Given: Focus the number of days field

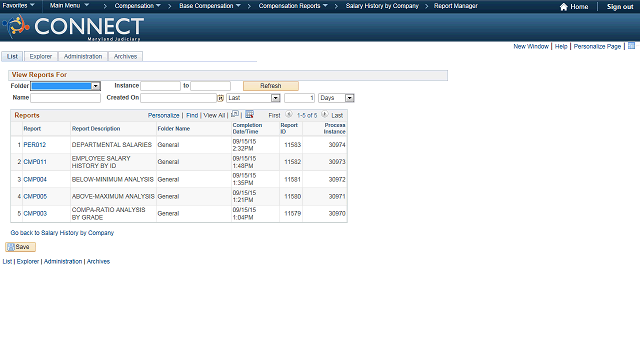Looking at the screenshot, I should [x=300, y=98].
